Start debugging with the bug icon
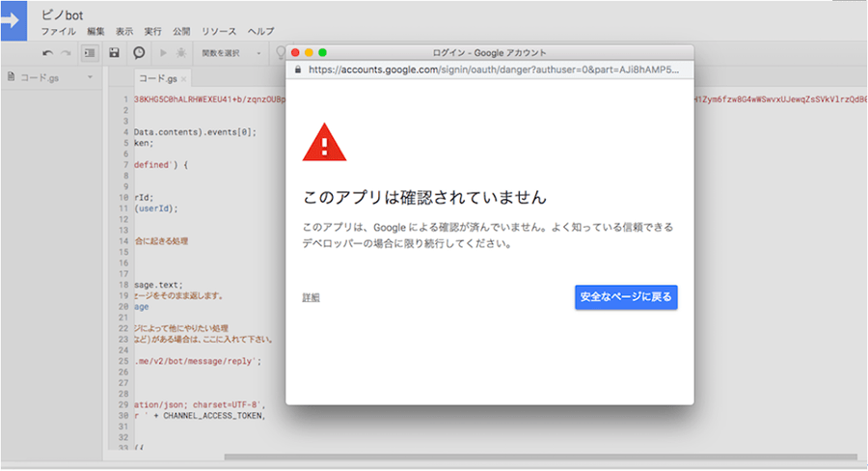Screen dimensions: 868x471 click(x=181, y=53)
